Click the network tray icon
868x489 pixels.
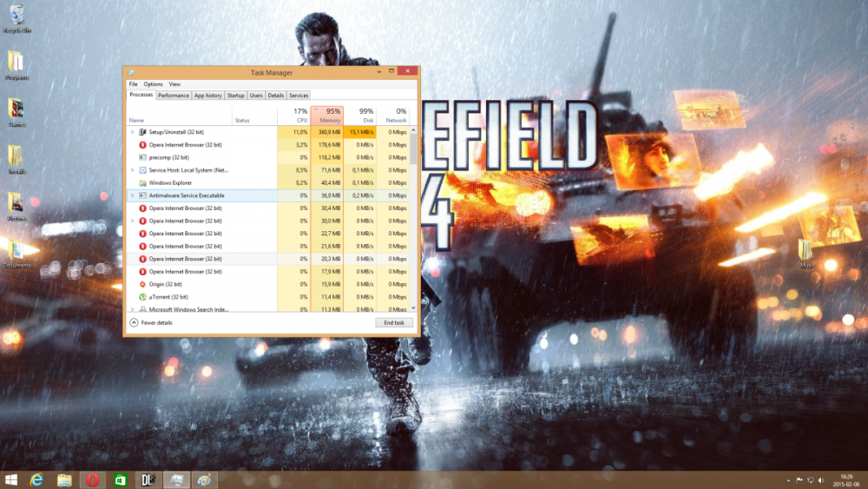point(810,480)
